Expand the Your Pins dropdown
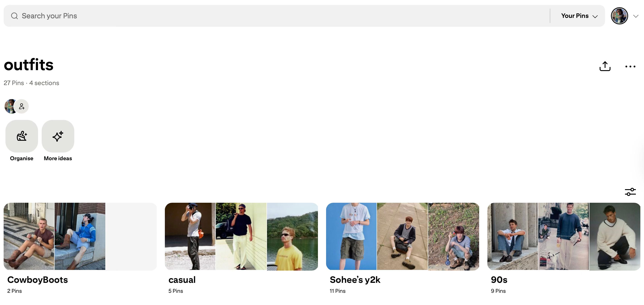The image size is (644, 305). point(579,16)
